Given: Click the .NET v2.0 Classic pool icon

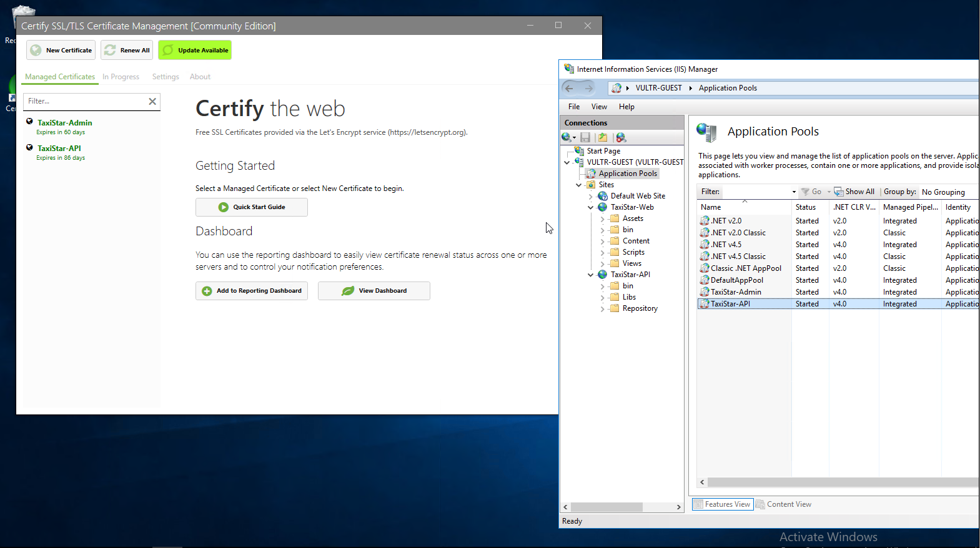Looking at the screenshot, I should point(705,233).
